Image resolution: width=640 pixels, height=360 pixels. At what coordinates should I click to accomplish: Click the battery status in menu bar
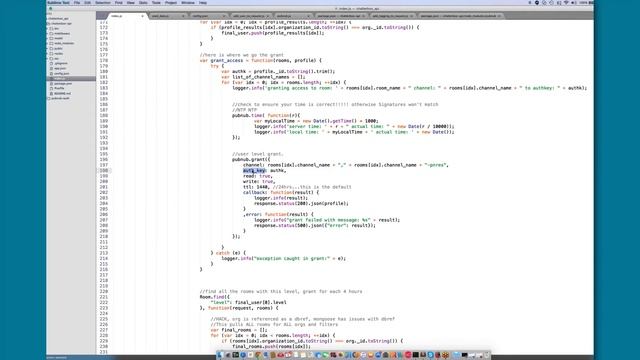(x=586, y=2)
